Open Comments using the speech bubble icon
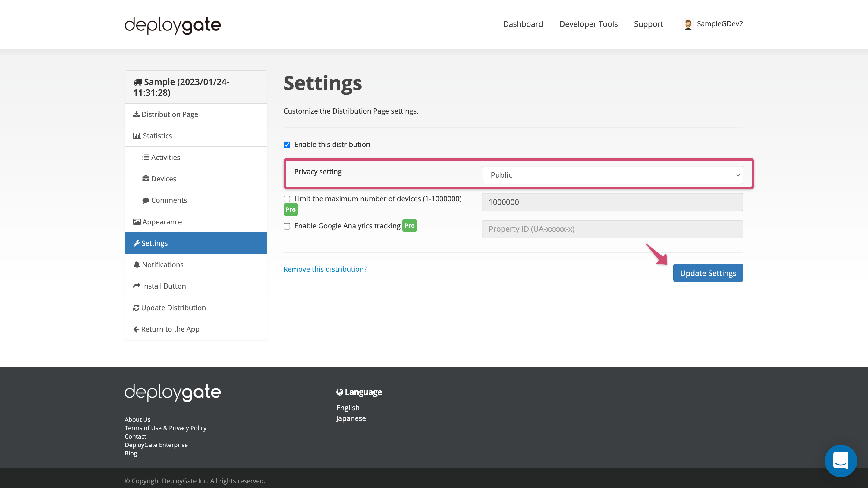The image size is (868, 488). coord(146,200)
